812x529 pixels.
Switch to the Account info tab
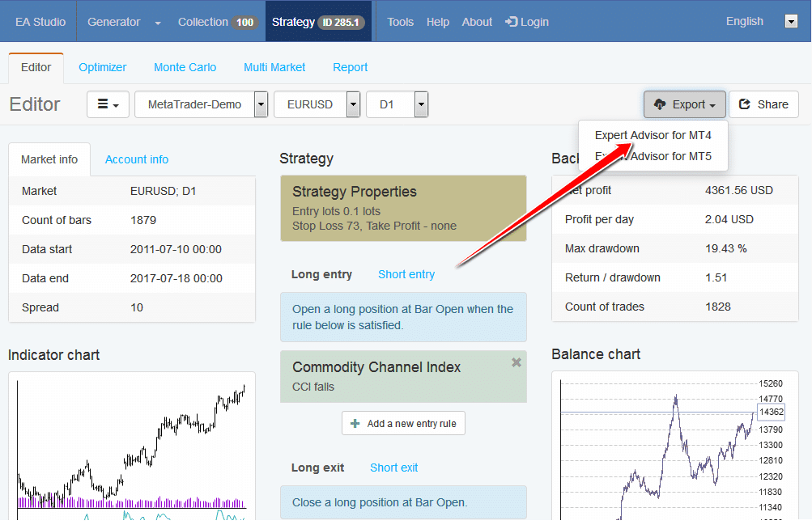point(137,159)
